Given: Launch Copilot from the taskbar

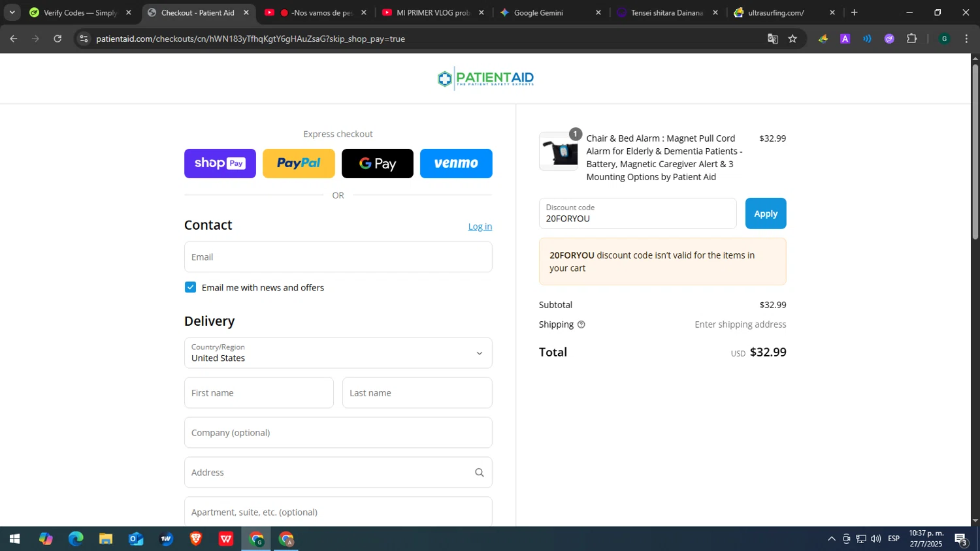Looking at the screenshot, I should (46, 539).
